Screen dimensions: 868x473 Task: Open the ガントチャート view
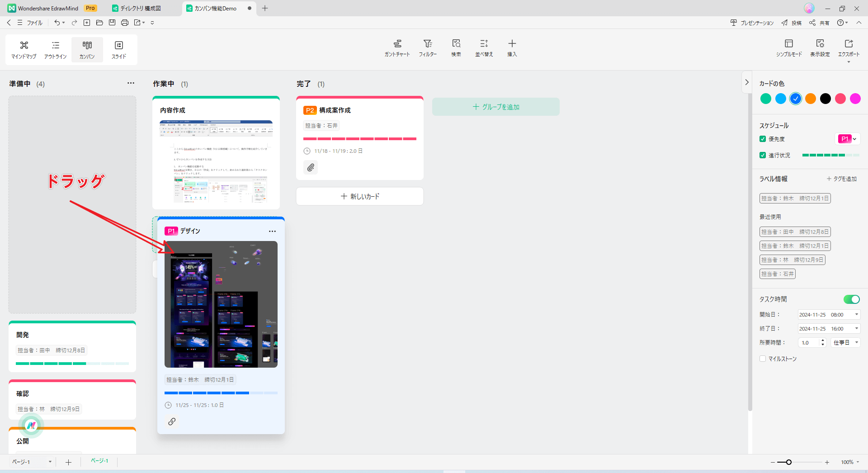coord(397,48)
